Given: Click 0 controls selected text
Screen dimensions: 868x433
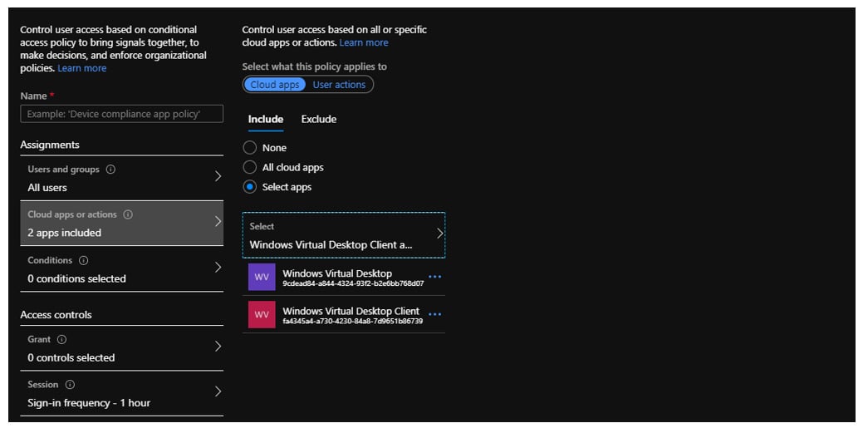Looking at the screenshot, I should [71, 357].
